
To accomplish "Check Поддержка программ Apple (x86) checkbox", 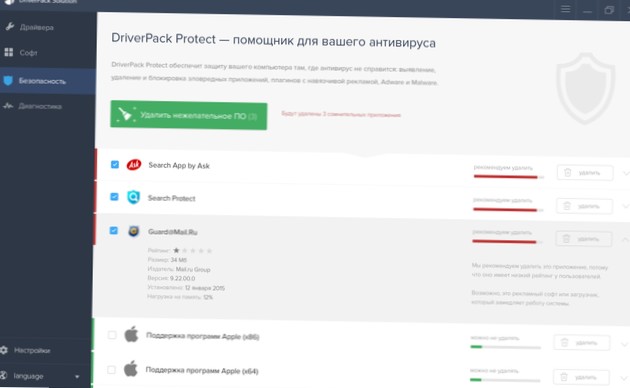I will (112, 335).
